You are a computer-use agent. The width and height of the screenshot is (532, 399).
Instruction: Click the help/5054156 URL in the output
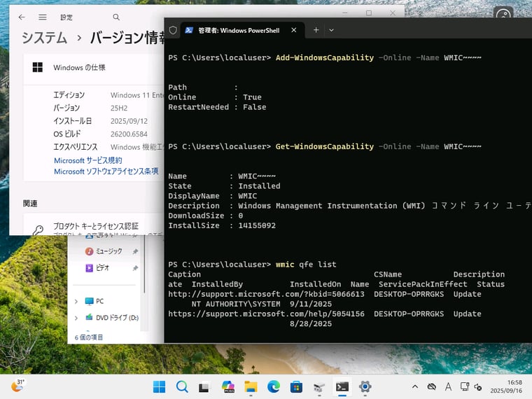coord(266,314)
